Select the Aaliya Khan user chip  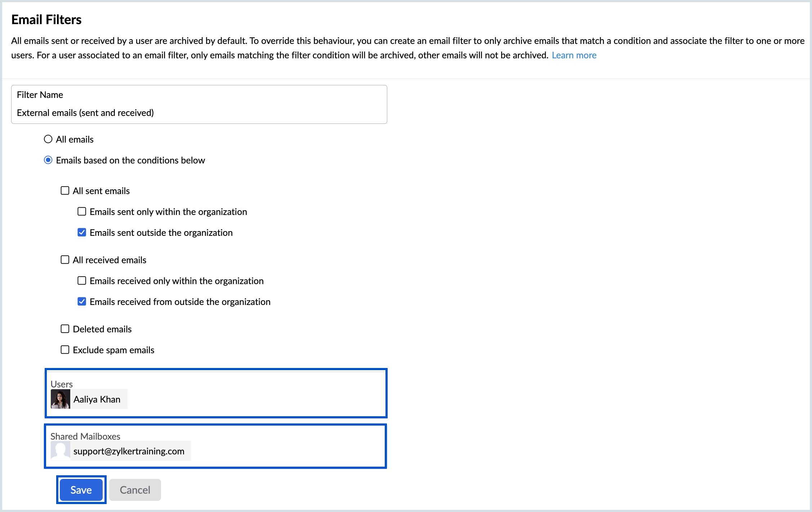click(x=89, y=399)
